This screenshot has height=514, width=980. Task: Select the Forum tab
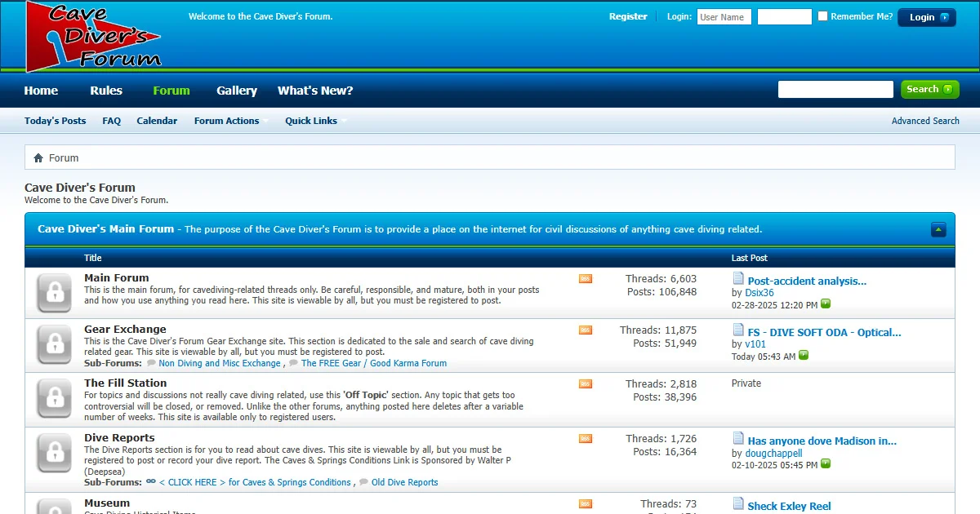(171, 91)
